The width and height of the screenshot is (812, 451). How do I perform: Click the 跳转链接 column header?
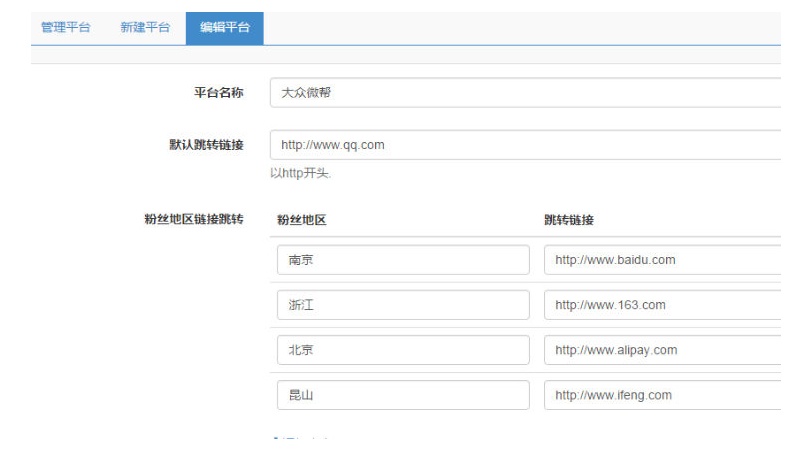coord(569,220)
